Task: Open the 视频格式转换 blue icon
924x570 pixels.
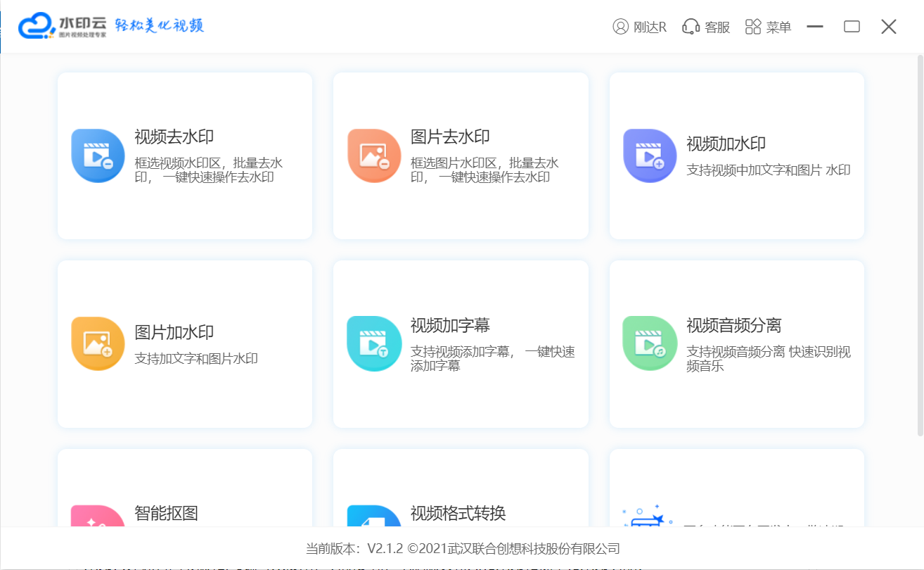Action: coord(374,517)
